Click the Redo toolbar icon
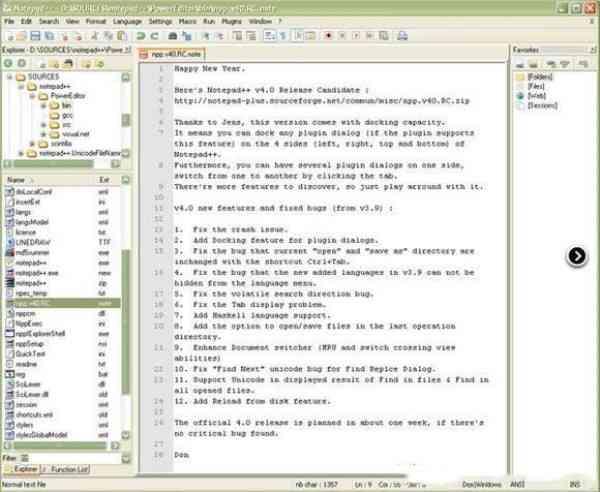This screenshot has width=600, height=492. (x=155, y=36)
